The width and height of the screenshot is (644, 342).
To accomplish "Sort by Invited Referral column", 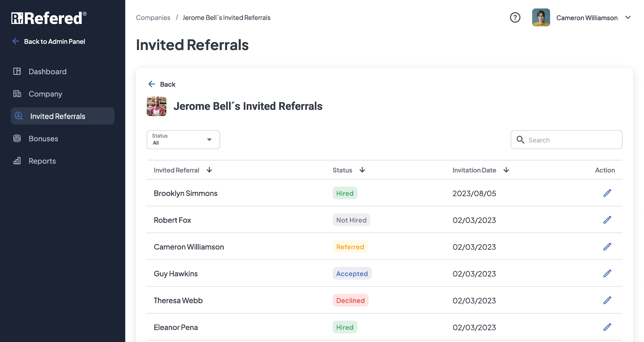I will 209,170.
